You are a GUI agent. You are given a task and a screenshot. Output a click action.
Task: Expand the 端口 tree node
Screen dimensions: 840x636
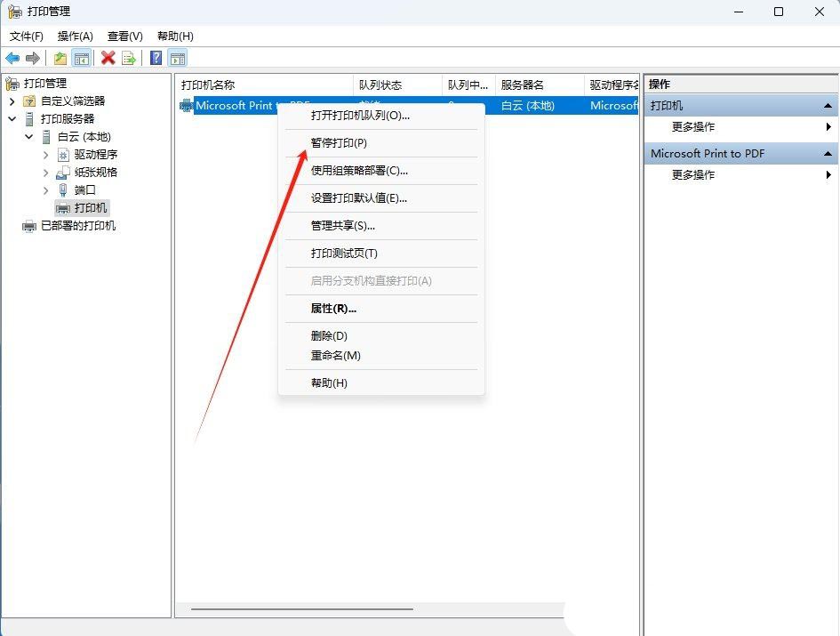[45, 189]
